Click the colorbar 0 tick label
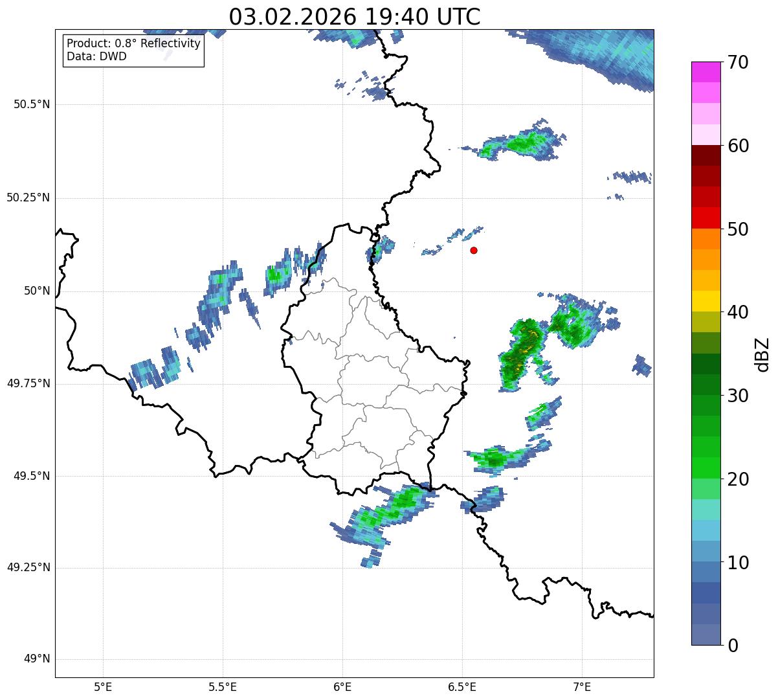Image resolution: width=778 pixels, height=700 pixels. pos(733,646)
